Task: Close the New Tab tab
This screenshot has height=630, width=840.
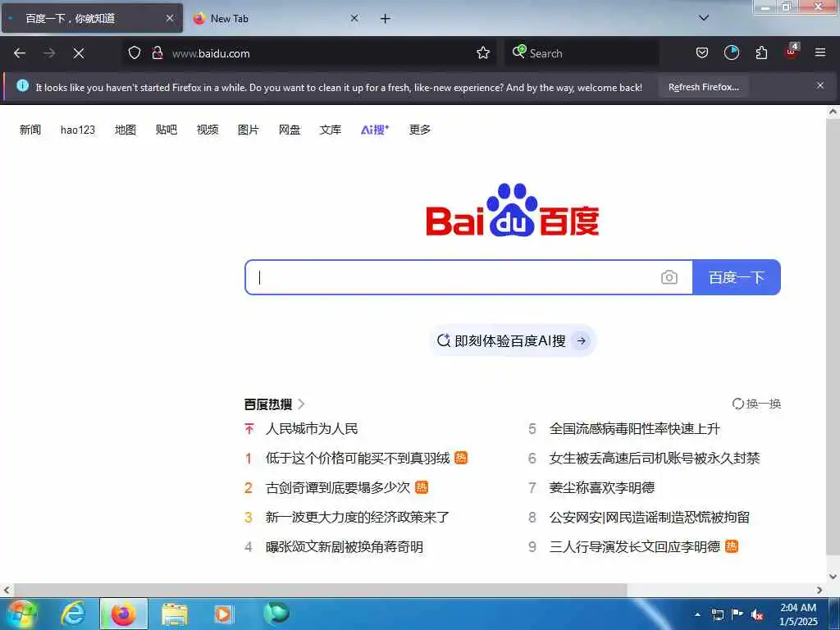Action: [x=354, y=18]
